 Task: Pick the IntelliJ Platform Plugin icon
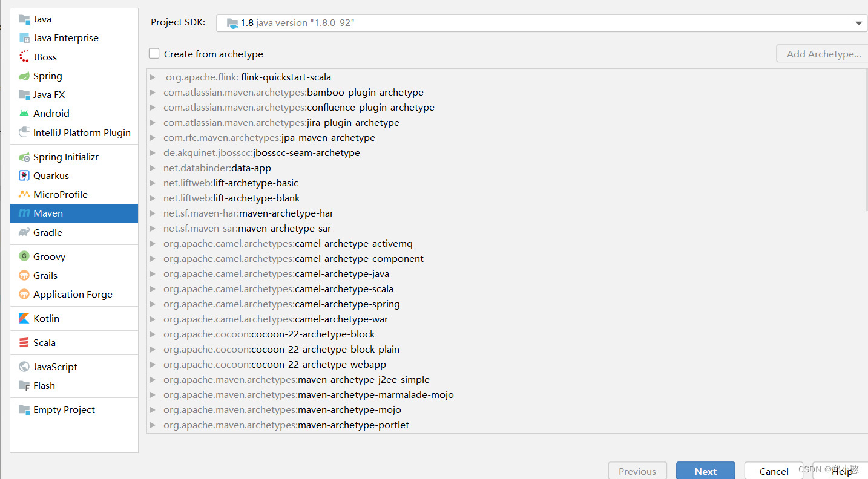pyautogui.click(x=24, y=132)
